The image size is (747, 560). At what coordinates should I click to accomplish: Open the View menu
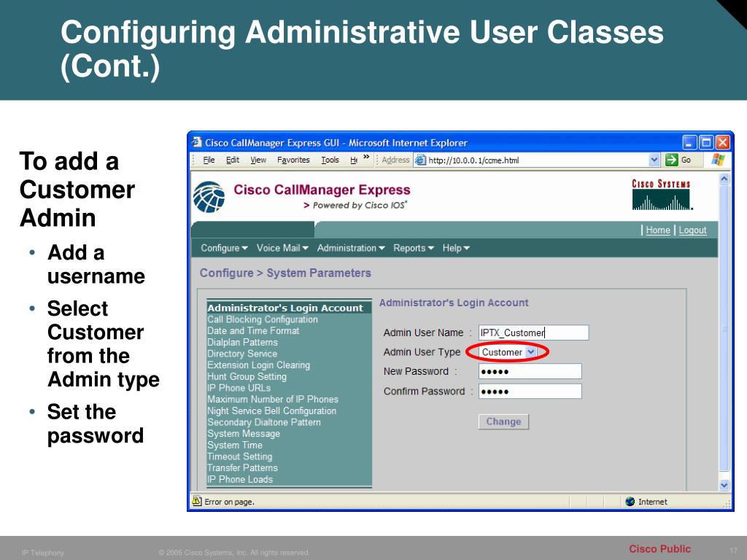(258, 160)
